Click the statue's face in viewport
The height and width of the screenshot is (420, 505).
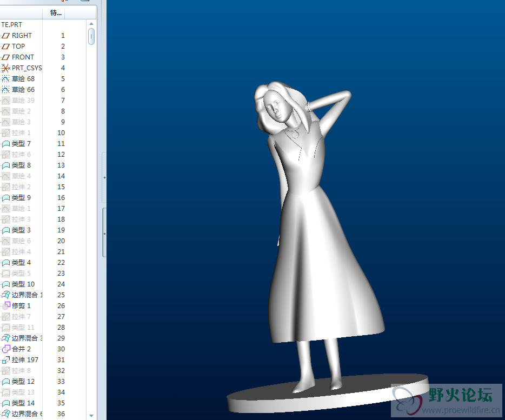click(x=277, y=107)
